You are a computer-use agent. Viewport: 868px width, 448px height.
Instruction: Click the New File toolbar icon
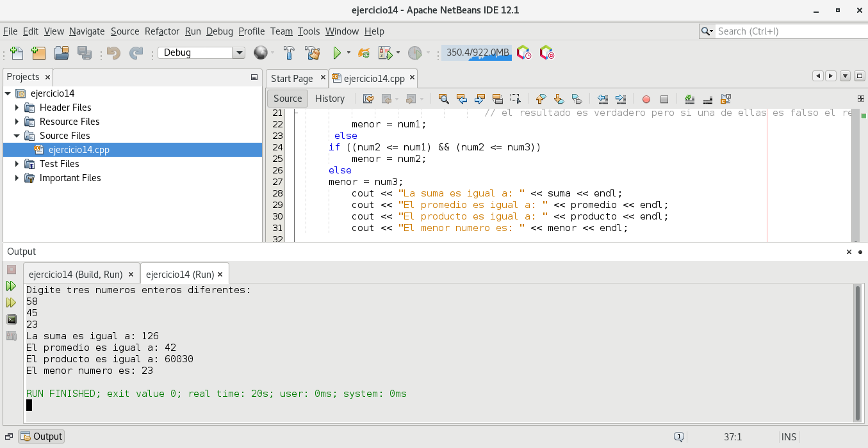17,53
